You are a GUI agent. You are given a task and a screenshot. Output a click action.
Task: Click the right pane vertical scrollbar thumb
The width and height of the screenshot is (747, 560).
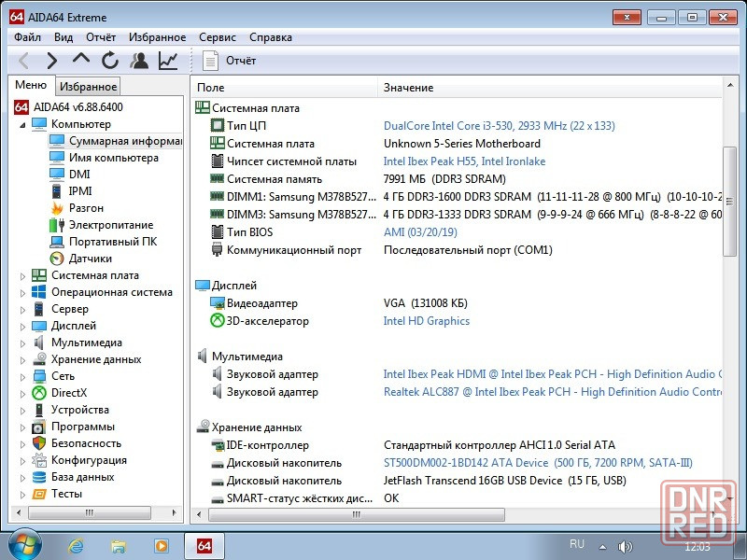[729, 202]
